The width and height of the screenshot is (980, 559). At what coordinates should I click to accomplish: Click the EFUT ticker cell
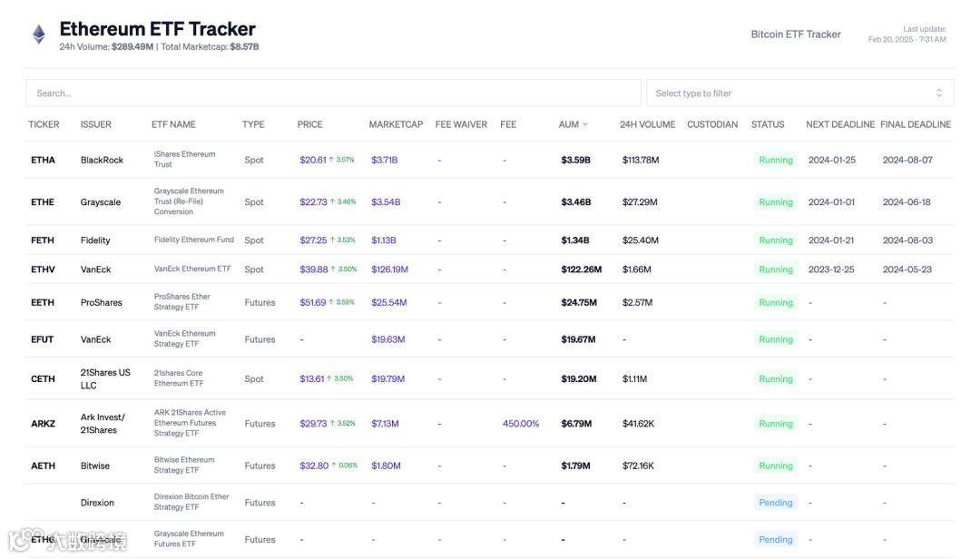click(x=42, y=339)
